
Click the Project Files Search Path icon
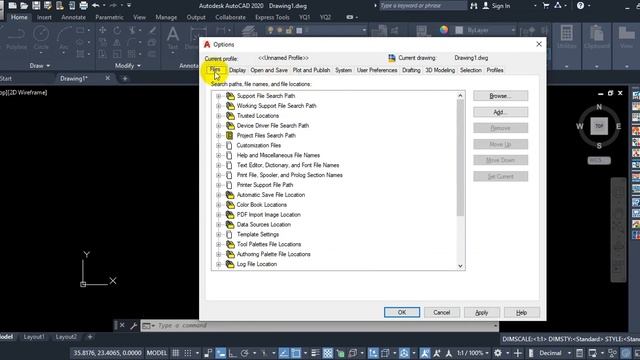tap(229, 136)
